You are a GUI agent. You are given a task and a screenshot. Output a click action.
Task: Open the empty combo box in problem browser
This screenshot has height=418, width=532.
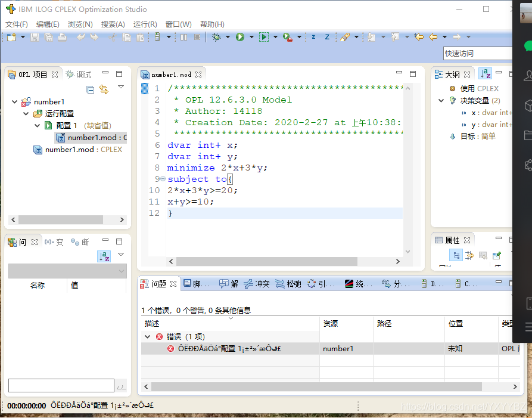point(67,271)
